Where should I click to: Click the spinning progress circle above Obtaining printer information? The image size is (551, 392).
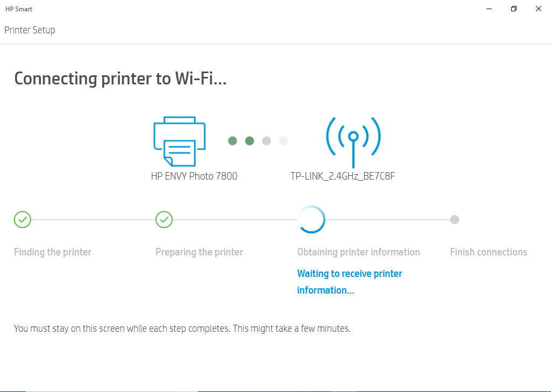pos(311,219)
